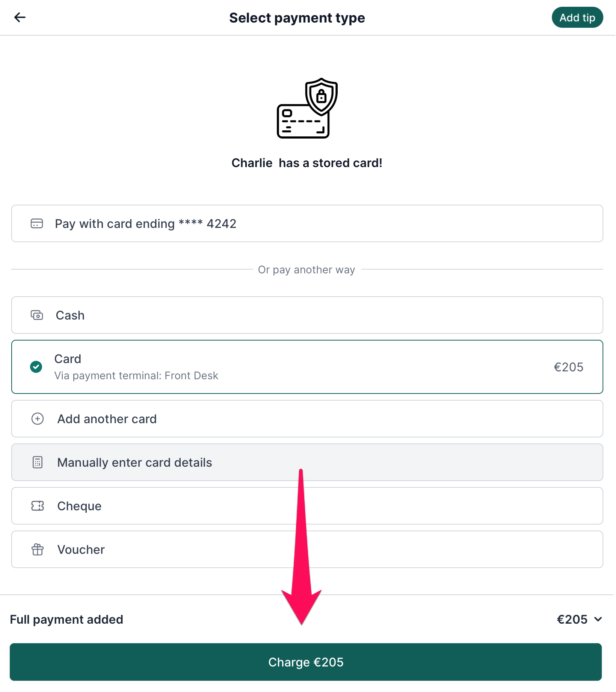Viewport: 616px width, 692px height.
Task: Select the Cheque payment option
Action: [x=307, y=506]
